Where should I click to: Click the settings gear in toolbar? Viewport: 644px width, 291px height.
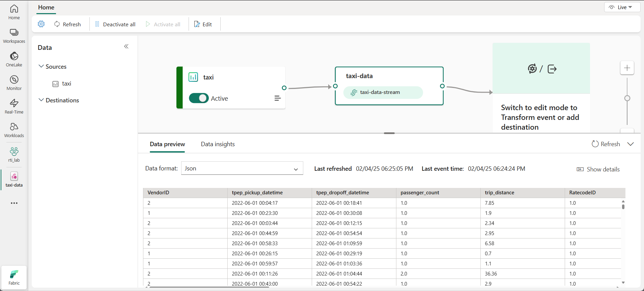(41, 24)
